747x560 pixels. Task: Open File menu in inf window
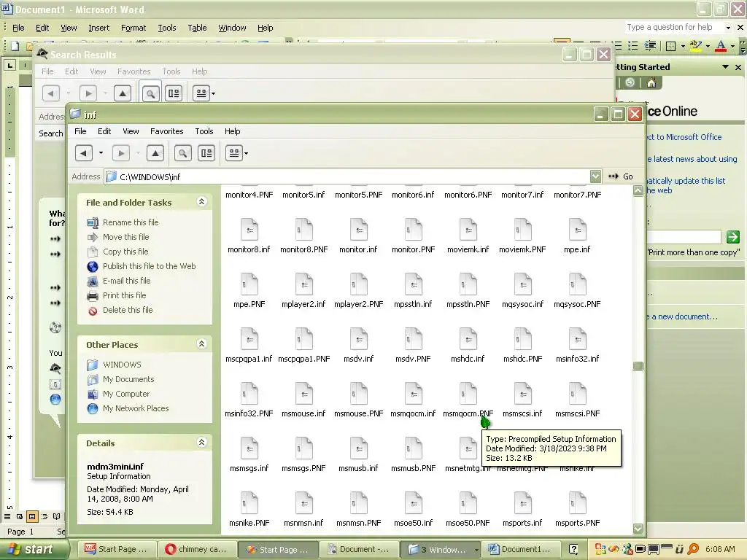click(x=80, y=131)
